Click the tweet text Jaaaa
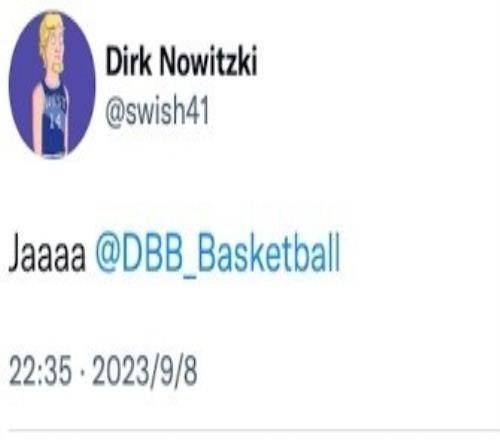This screenshot has width=500, height=440. tap(47, 254)
